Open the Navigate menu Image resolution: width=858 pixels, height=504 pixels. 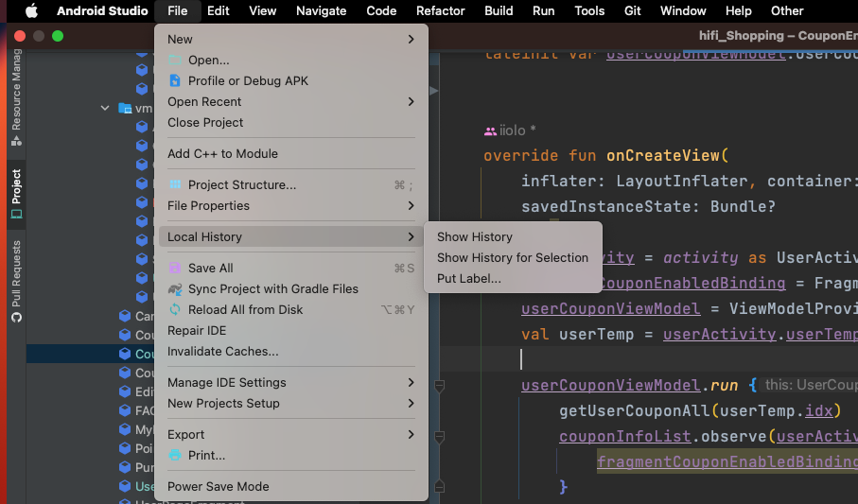[322, 11]
